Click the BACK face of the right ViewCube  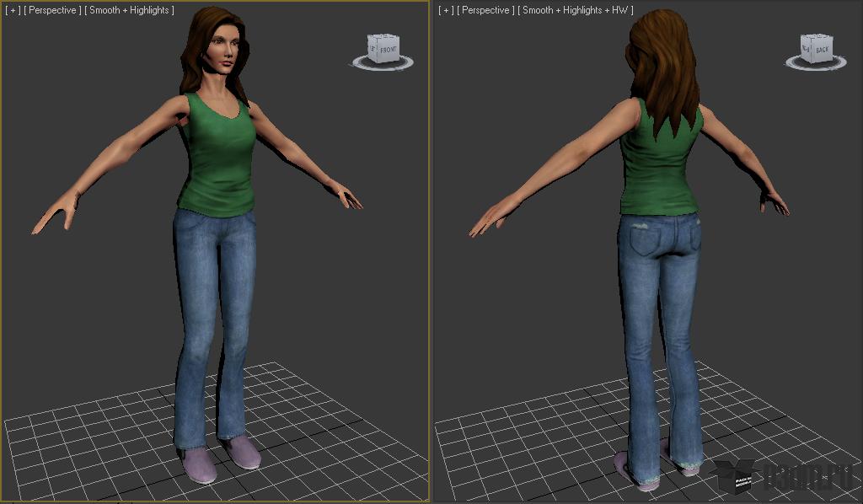(x=822, y=51)
